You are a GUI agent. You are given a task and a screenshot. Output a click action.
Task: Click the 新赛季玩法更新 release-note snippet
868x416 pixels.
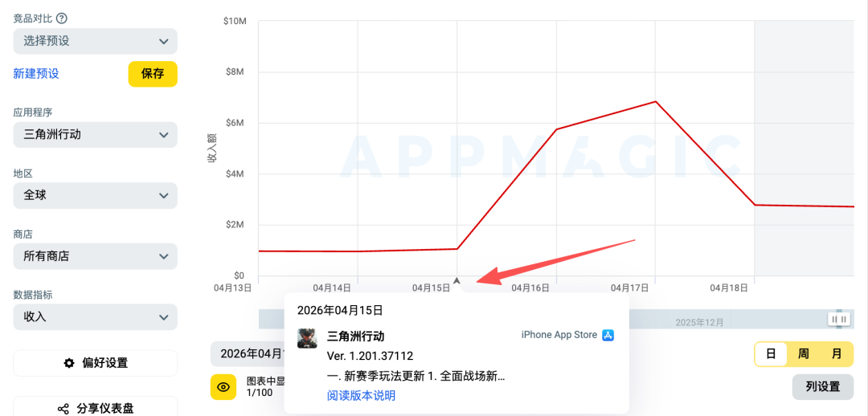[x=416, y=377]
